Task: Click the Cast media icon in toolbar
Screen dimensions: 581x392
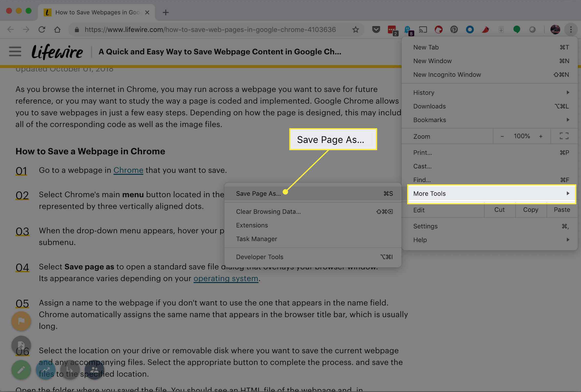Action: click(423, 29)
